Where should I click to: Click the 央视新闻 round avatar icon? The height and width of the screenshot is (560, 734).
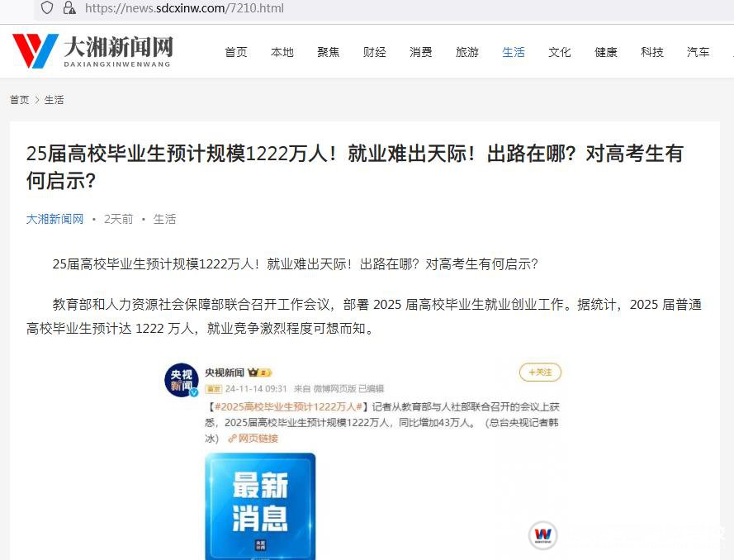(182, 380)
